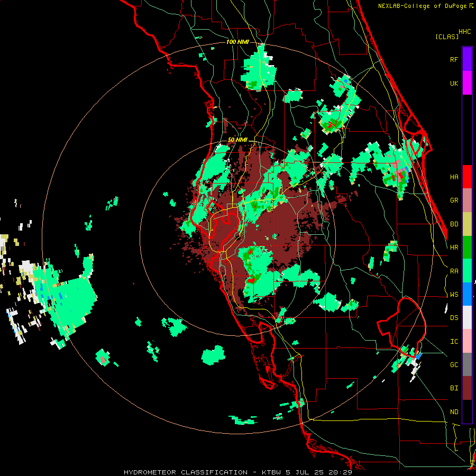
Task: Click the 'BI' legend label
Action: 454,388
